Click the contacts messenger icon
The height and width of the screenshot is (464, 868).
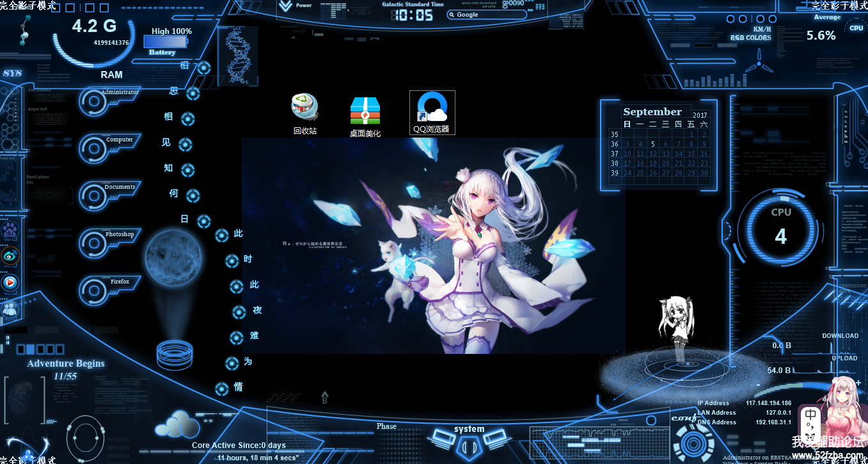click(x=10, y=308)
